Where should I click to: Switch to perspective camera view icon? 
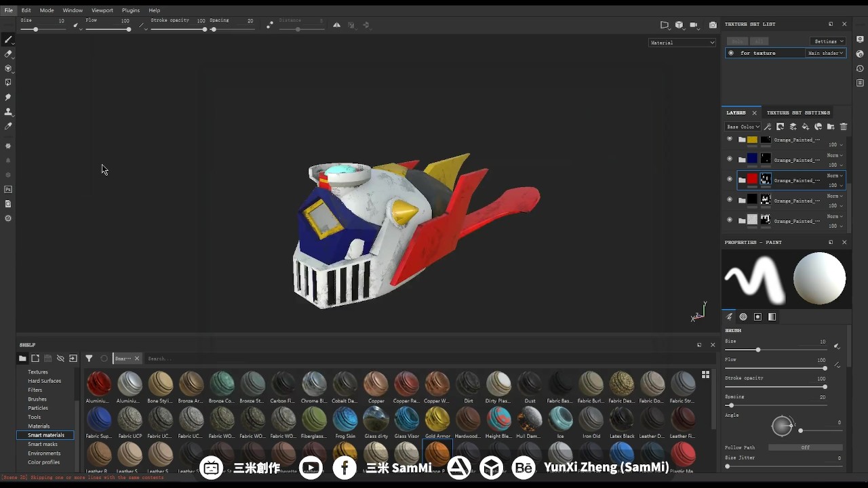pyautogui.click(x=665, y=25)
